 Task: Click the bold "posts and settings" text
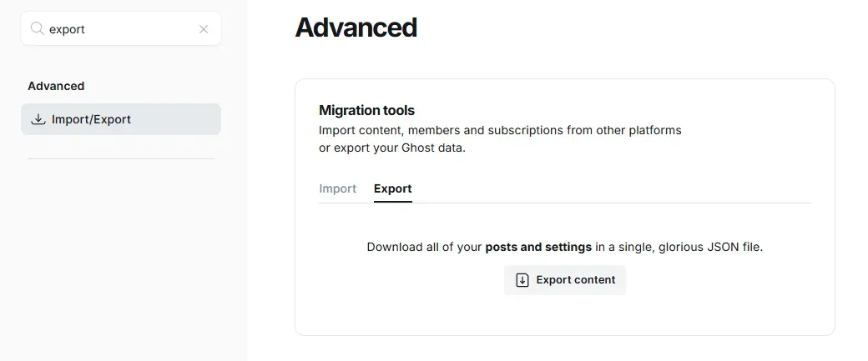(538, 247)
